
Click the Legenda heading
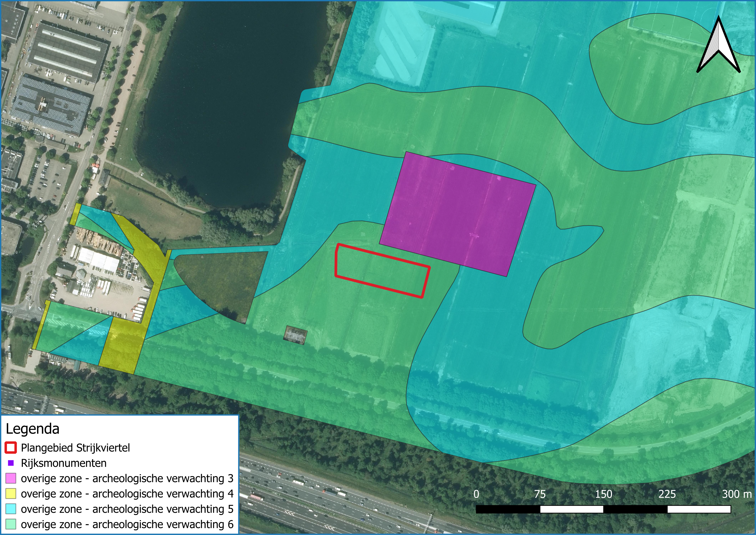pyautogui.click(x=33, y=429)
